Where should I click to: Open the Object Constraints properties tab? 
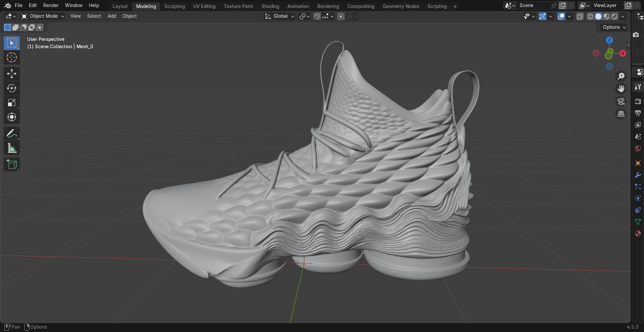pos(638,210)
